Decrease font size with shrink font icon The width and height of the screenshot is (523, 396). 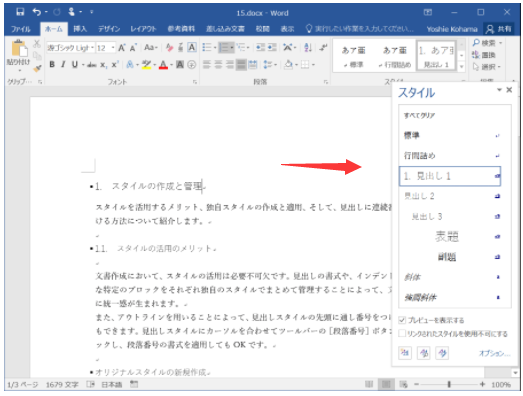(133, 48)
